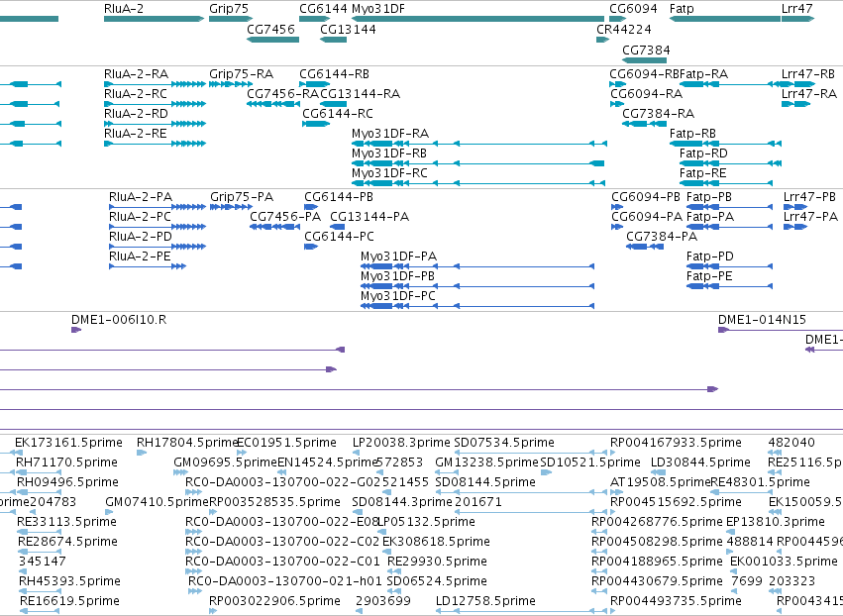Click the Myo31DF-RA transcript label
843x616 pixels.
(390, 134)
